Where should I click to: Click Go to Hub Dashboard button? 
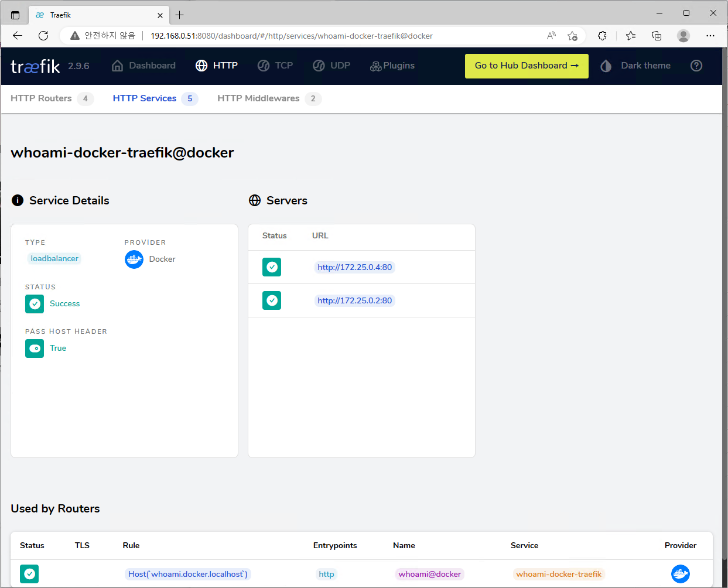[527, 66]
